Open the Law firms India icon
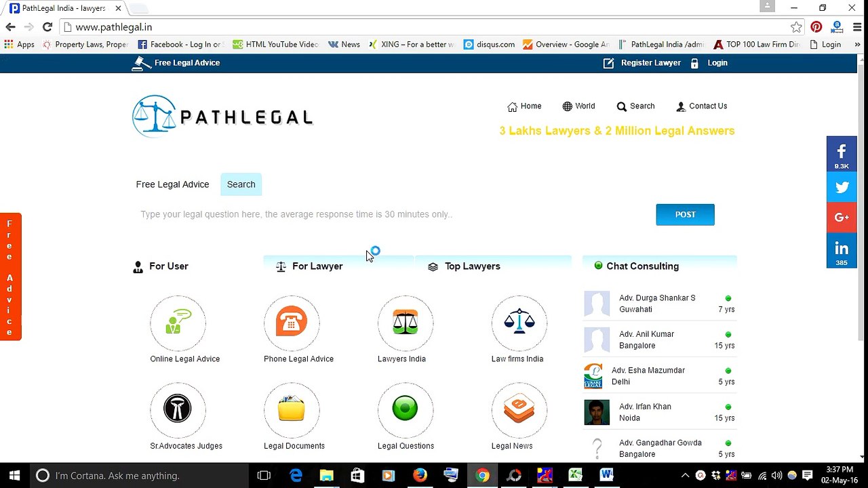The height and width of the screenshot is (488, 868). click(519, 323)
